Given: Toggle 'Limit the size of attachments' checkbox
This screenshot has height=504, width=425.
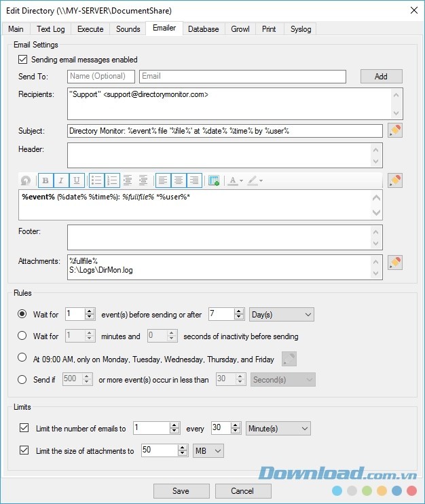Looking at the screenshot, I should 24,450.
